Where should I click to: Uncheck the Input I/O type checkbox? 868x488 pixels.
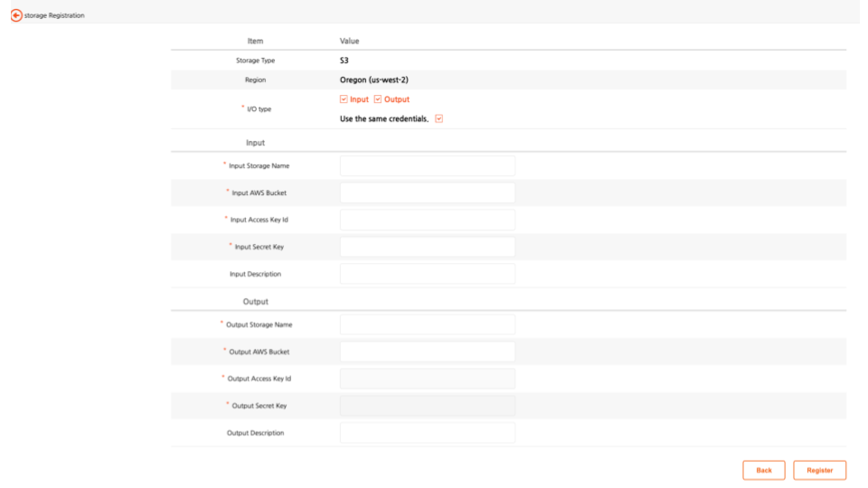click(344, 99)
